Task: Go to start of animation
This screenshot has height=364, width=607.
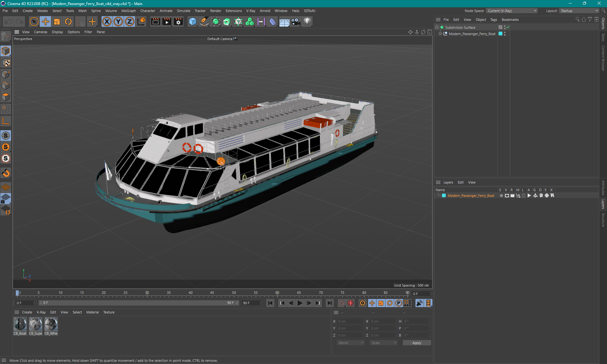Action: 270,303
